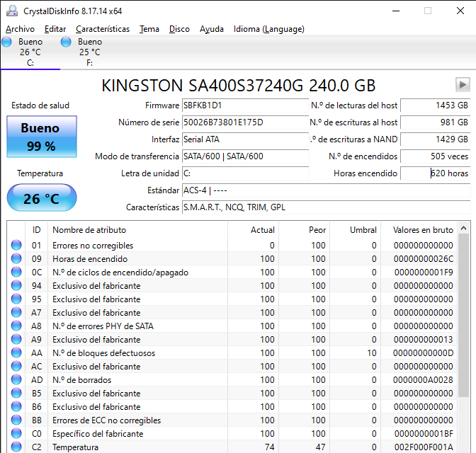Screen dimensions: 476x453
Task: Open the Características menu
Action: [103, 29]
